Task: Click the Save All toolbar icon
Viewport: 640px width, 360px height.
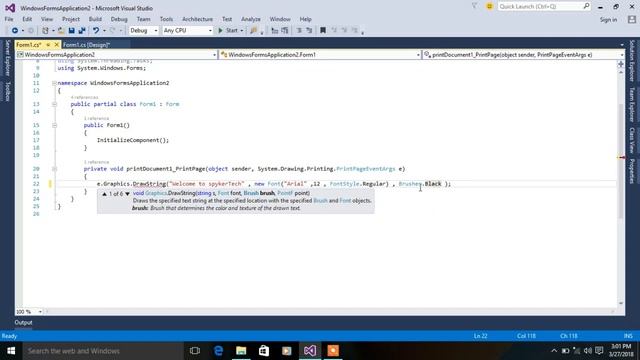Action: pyautogui.click(x=82, y=31)
